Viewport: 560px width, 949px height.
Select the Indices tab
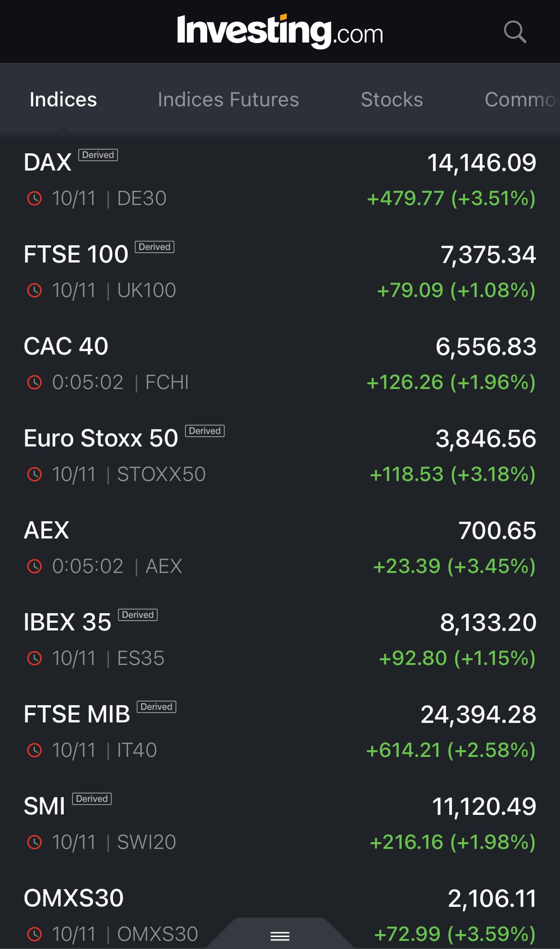click(x=63, y=100)
